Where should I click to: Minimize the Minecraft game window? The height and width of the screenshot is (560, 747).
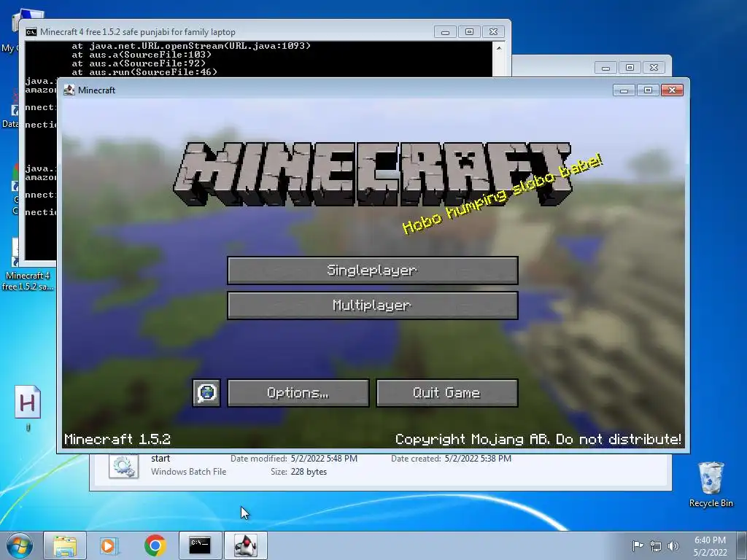(x=624, y=90)
